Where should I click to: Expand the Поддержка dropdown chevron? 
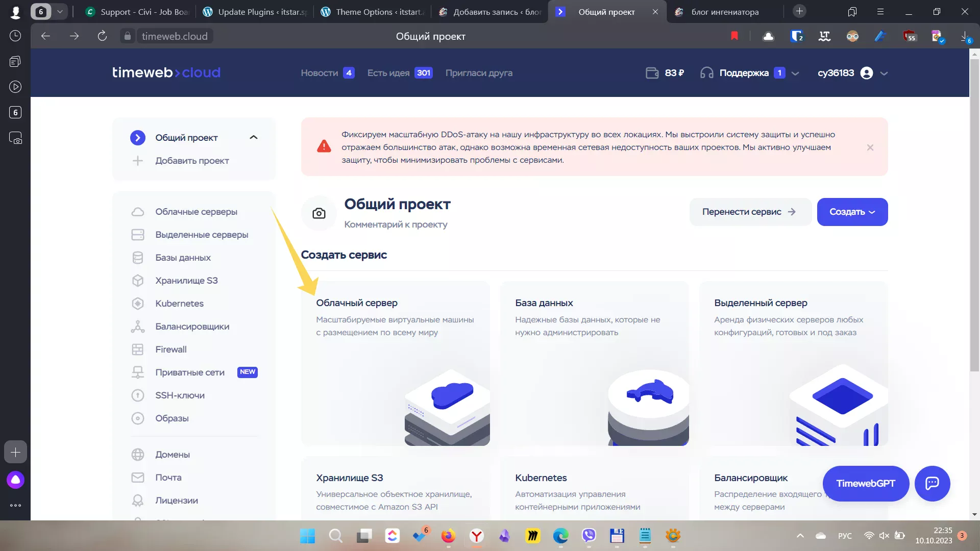pos(795,73)
